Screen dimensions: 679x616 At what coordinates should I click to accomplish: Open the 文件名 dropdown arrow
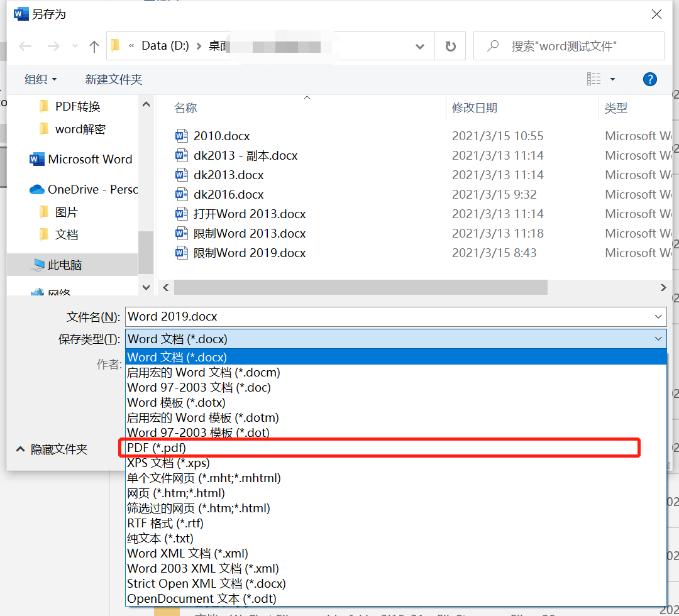(658, 316)
